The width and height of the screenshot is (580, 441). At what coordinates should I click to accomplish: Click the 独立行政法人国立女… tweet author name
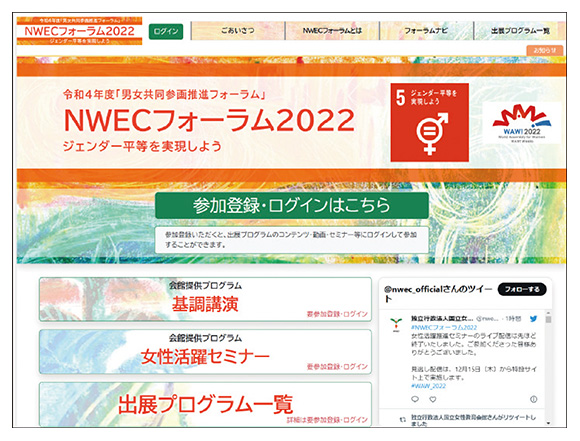point(442,319)
